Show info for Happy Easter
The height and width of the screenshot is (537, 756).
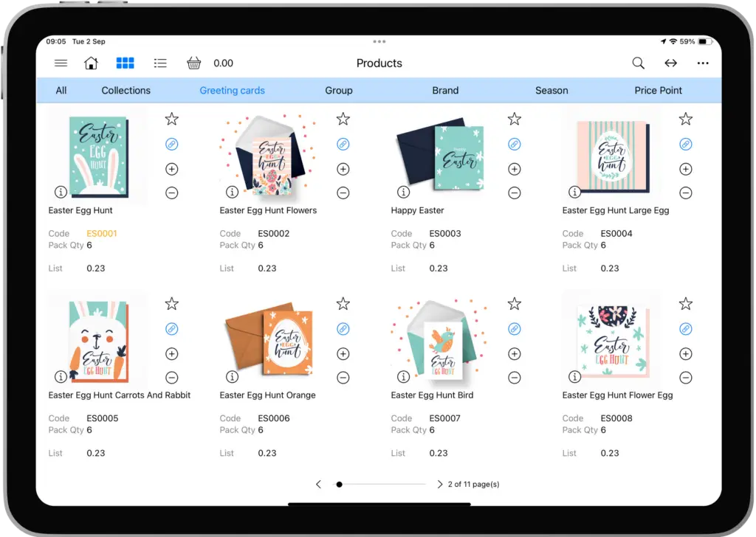pos(403,193)
